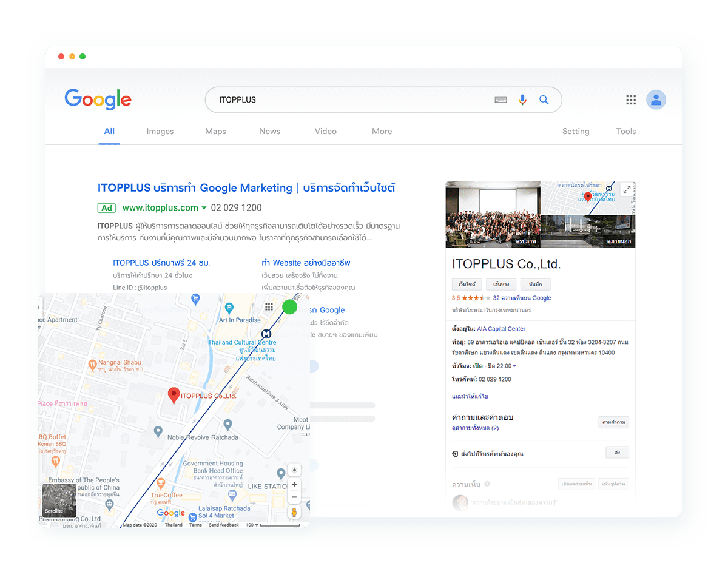Open the ad URL dropdown arrow
This screenshot has width=728, height=563.
coord(204,208)
